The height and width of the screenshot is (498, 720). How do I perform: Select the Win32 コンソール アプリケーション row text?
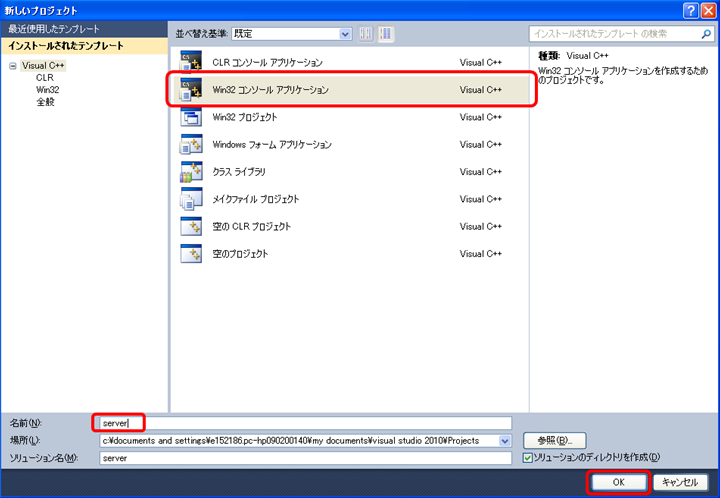270,90
